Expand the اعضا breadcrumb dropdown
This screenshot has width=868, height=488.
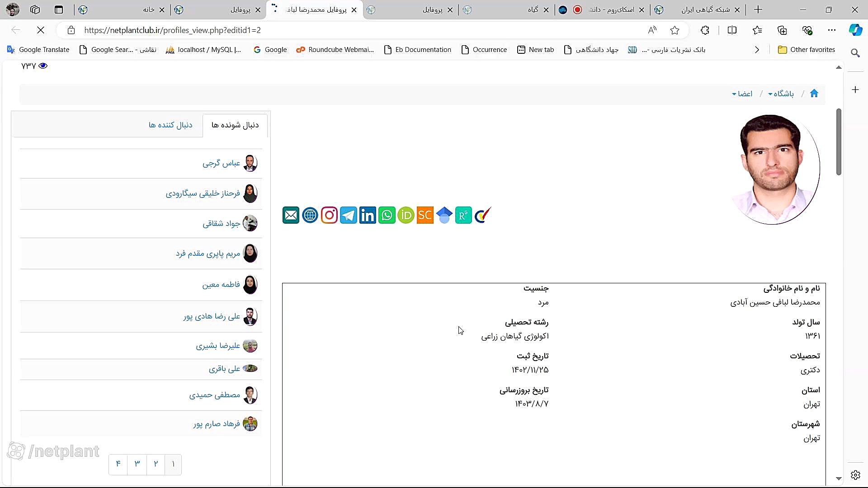click(x=742, y=94)
